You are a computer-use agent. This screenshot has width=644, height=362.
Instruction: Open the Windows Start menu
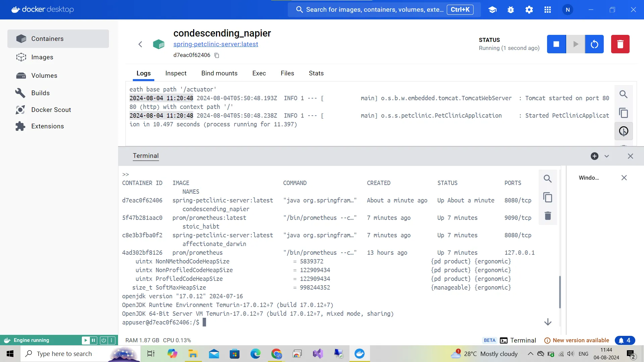(x=10, y=354)
